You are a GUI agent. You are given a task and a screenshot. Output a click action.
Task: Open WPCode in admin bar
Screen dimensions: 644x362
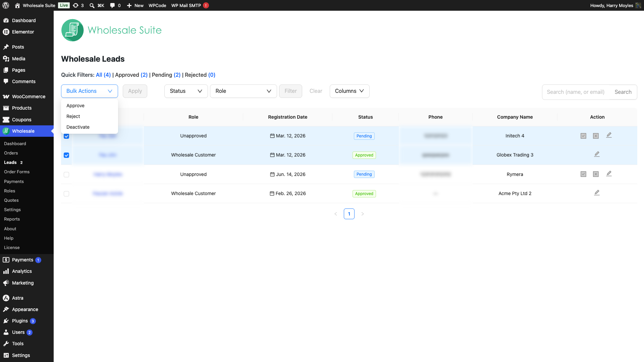tap(157, 5)
